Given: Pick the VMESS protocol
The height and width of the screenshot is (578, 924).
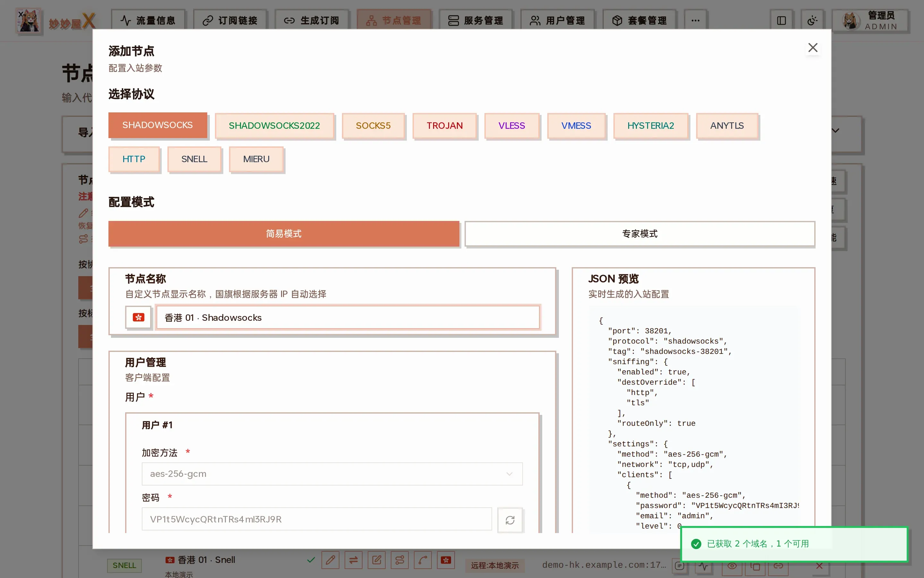Looking at the screenshot, I should coord(576,125).
